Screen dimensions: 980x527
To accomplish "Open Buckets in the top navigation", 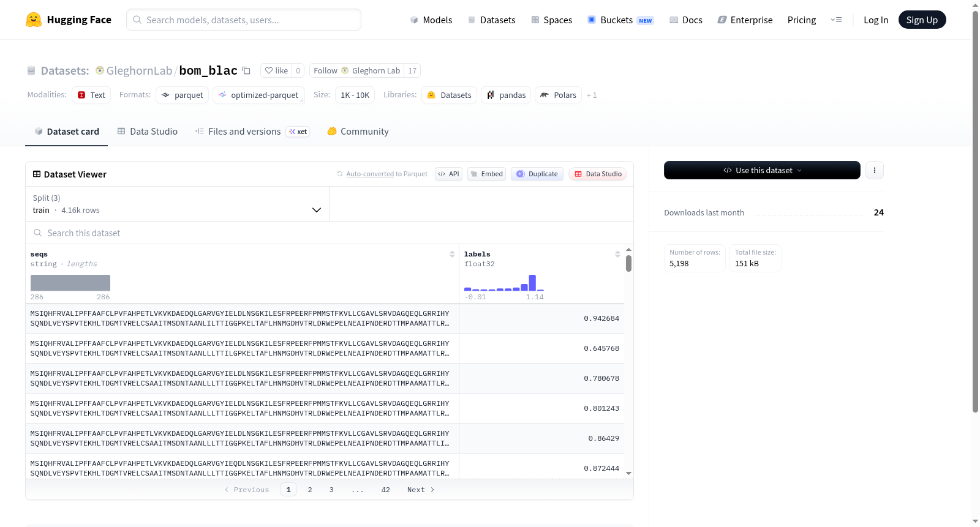I will pos(620,20).
